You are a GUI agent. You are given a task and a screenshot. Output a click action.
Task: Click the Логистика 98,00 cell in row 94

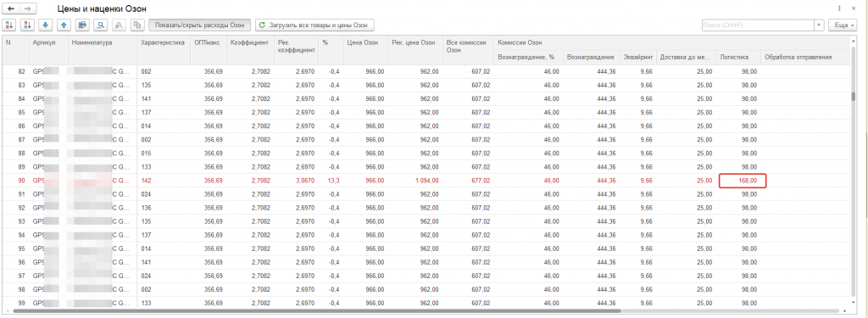click(737, 235)
